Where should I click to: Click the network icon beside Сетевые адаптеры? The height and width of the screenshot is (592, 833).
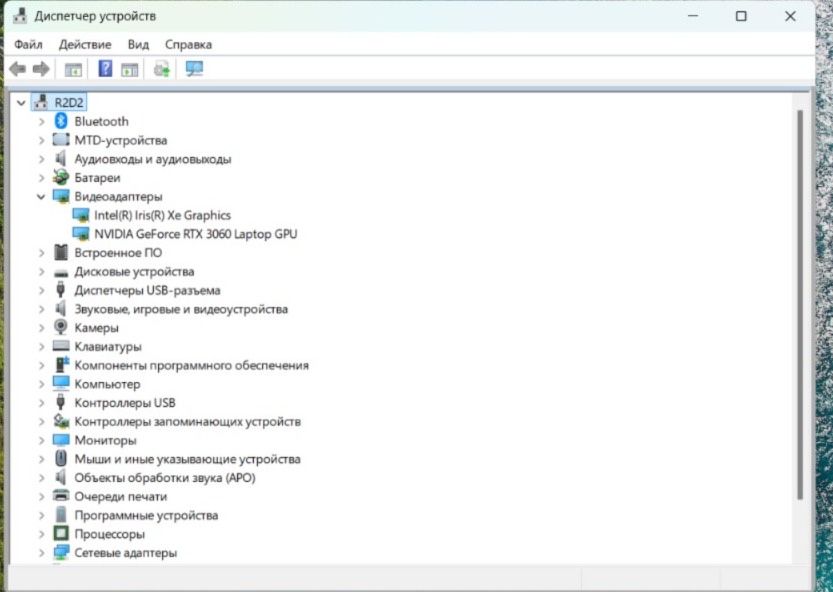pyautogui.click(x=61, y=552)
